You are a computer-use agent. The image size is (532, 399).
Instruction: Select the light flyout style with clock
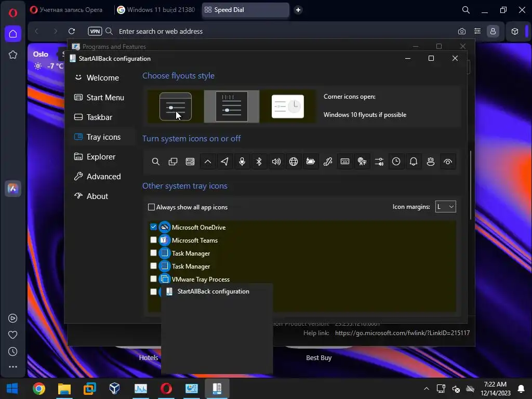point(288,107)
